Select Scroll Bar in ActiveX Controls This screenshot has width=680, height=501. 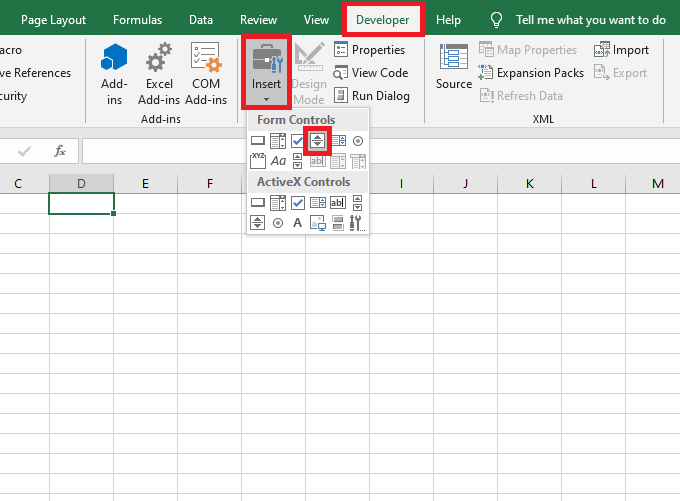357,202
